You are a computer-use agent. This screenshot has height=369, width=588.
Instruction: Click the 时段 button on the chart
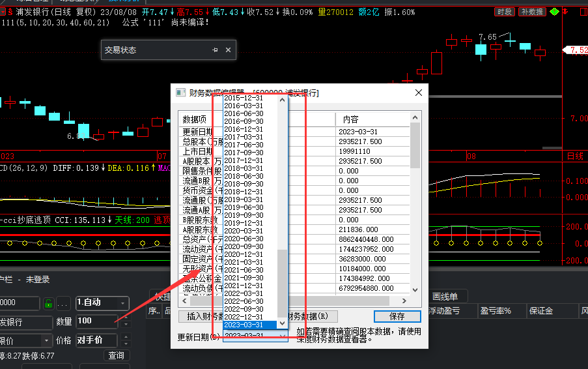pos(505,12)
